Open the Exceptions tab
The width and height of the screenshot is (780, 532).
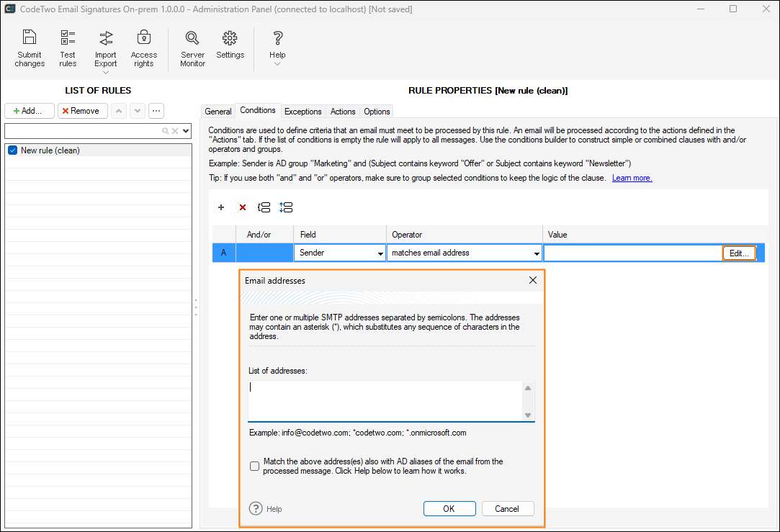coord(302,112)
